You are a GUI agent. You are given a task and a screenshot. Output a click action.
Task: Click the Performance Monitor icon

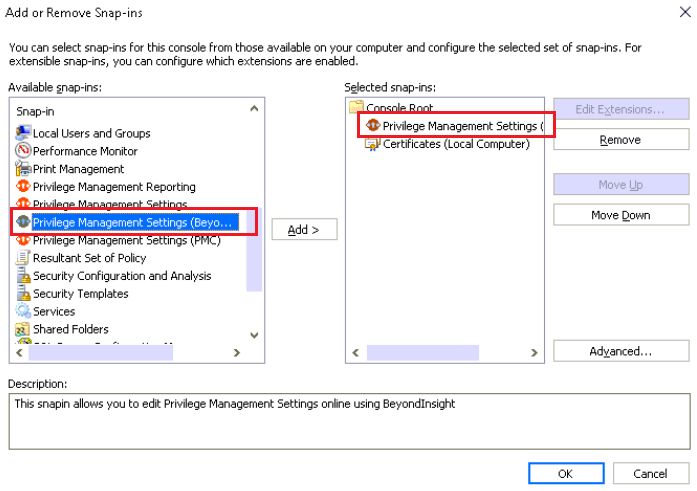click(x=23, y=151)
